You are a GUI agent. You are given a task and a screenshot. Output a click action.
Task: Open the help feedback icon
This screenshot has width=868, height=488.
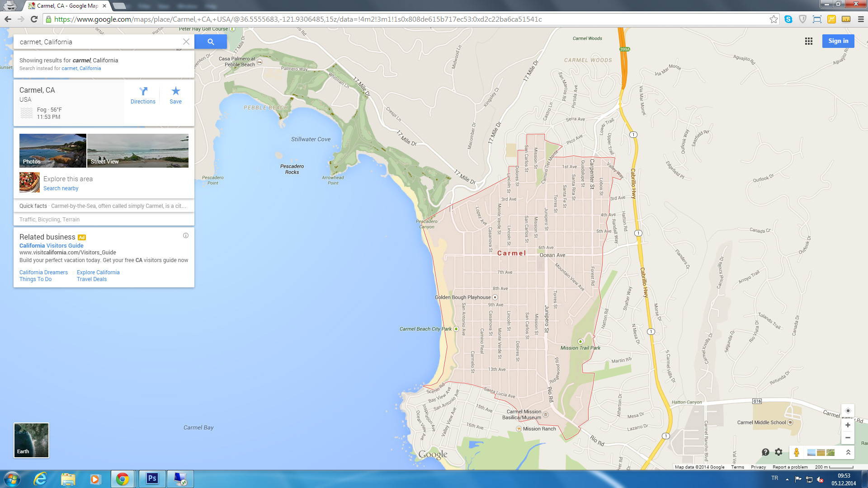765,452
